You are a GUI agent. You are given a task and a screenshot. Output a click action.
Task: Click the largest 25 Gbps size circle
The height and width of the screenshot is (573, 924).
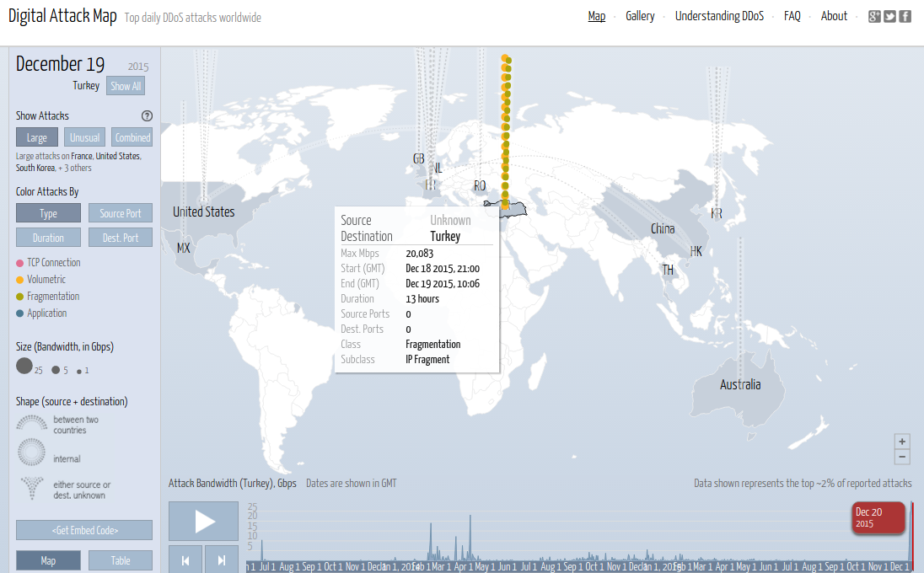click(x=24, y=366)
